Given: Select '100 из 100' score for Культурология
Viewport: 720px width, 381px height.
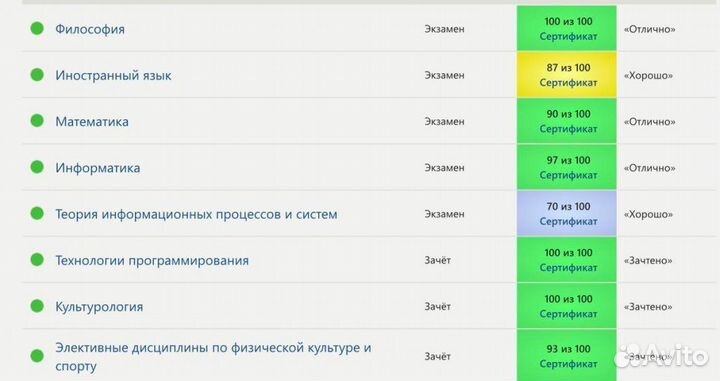Looking at the screenshot, I should [x=568, y=299].
